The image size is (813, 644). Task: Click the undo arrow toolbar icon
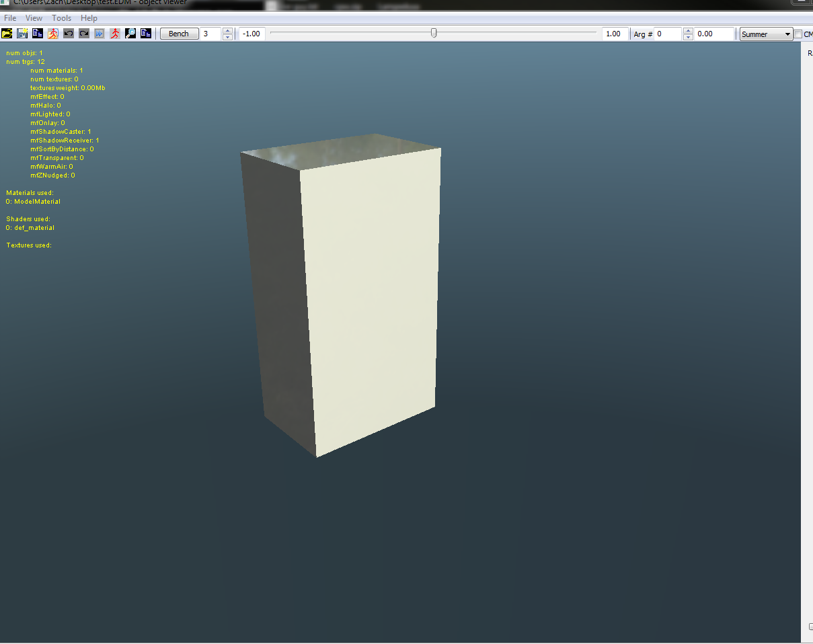[x=69, y=34]
